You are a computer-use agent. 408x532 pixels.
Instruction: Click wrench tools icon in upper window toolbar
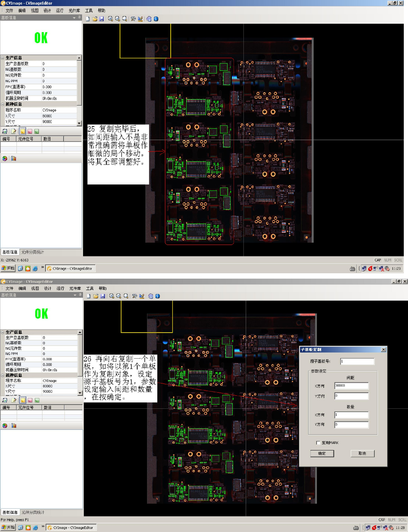(133, 19)
